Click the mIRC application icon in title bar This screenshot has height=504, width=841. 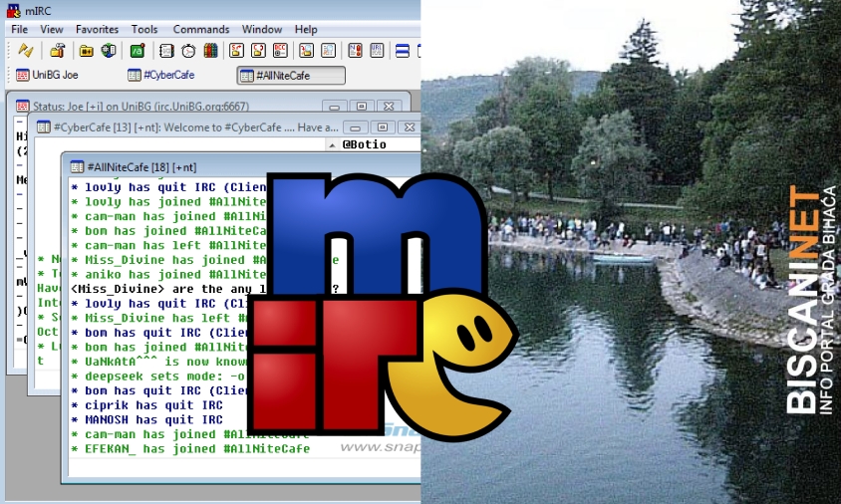13,10
